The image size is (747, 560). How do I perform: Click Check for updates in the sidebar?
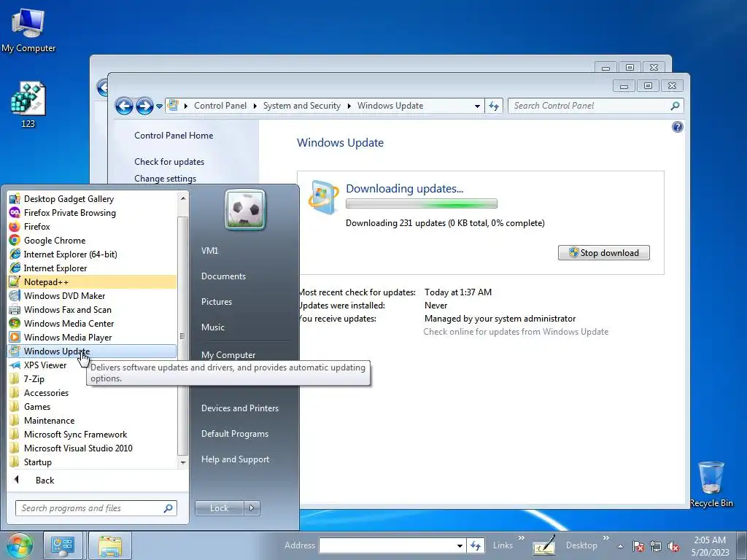169,162
